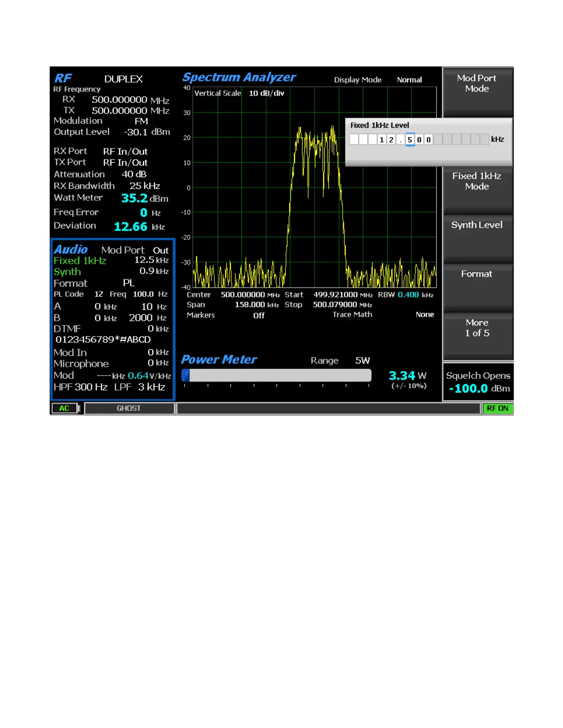
Task: Click Watt Meter 35.2 dBm reading
Action: 144,199
